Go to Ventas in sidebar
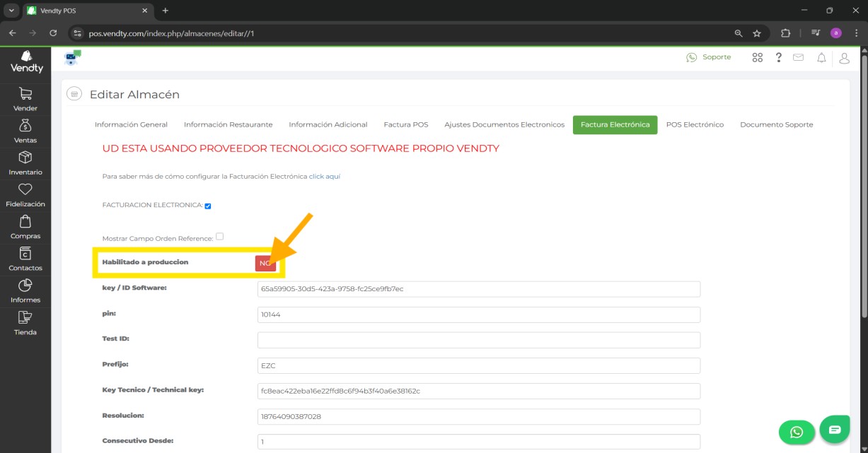868x453 pixels. point(25,131)
